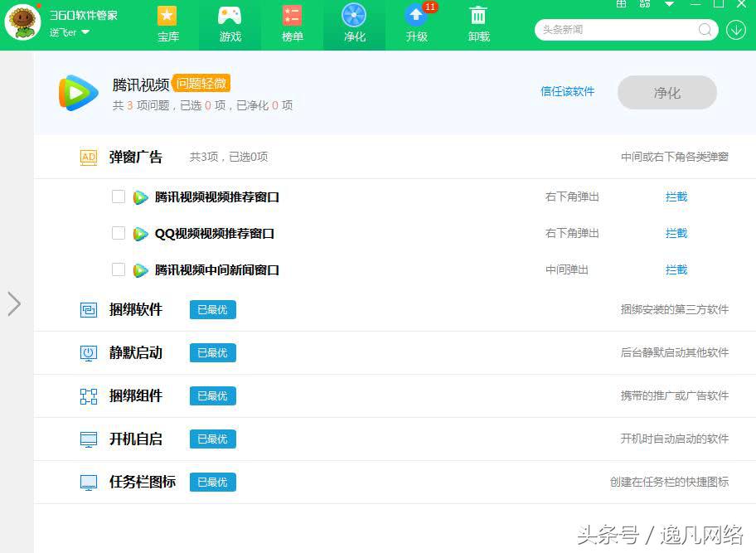
Task: Click the text 携带的推广或广告软件
Action: (x=675, y=395)
